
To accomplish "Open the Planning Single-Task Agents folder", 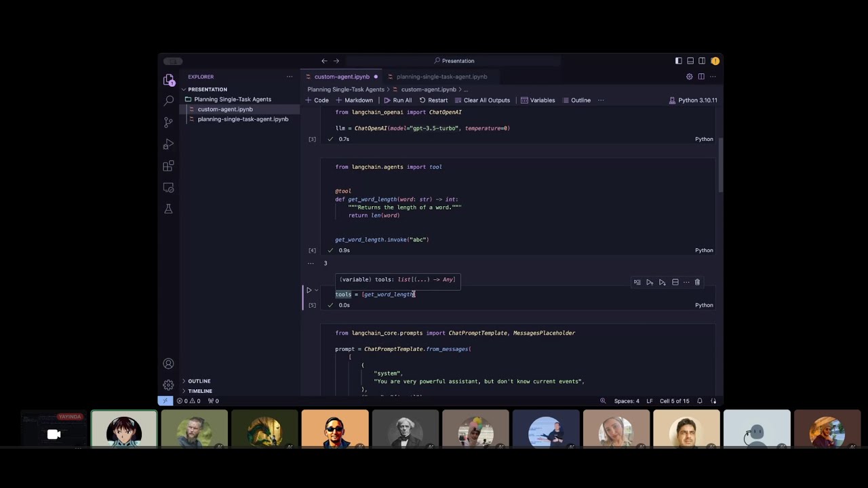I will pos(233,99).
